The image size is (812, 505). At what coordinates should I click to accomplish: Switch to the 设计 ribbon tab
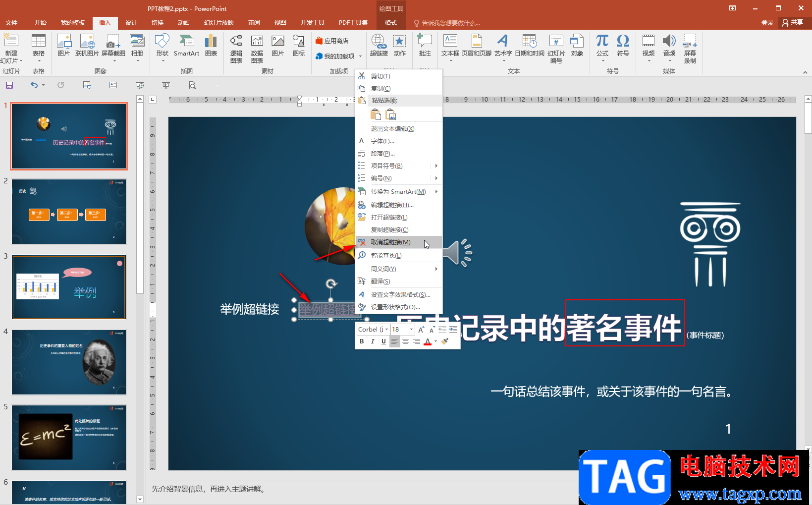[x=131, y=23]
